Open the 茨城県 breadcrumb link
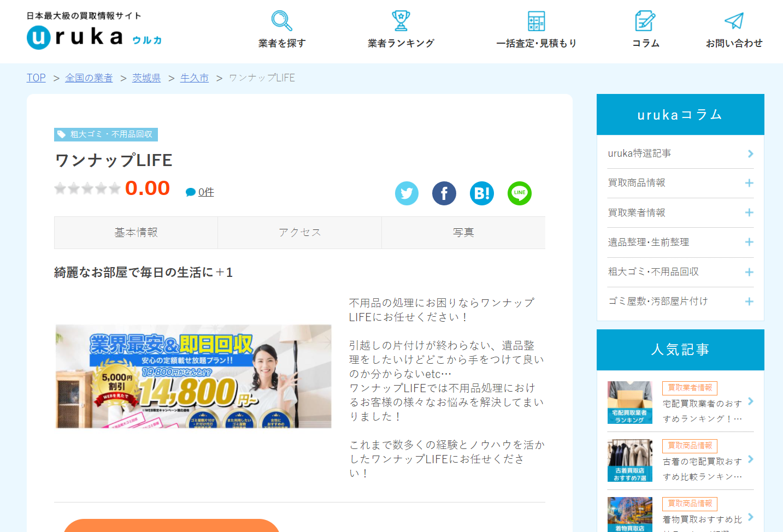The height and width of the screenshot is (532, 783). tap(146, 78)
